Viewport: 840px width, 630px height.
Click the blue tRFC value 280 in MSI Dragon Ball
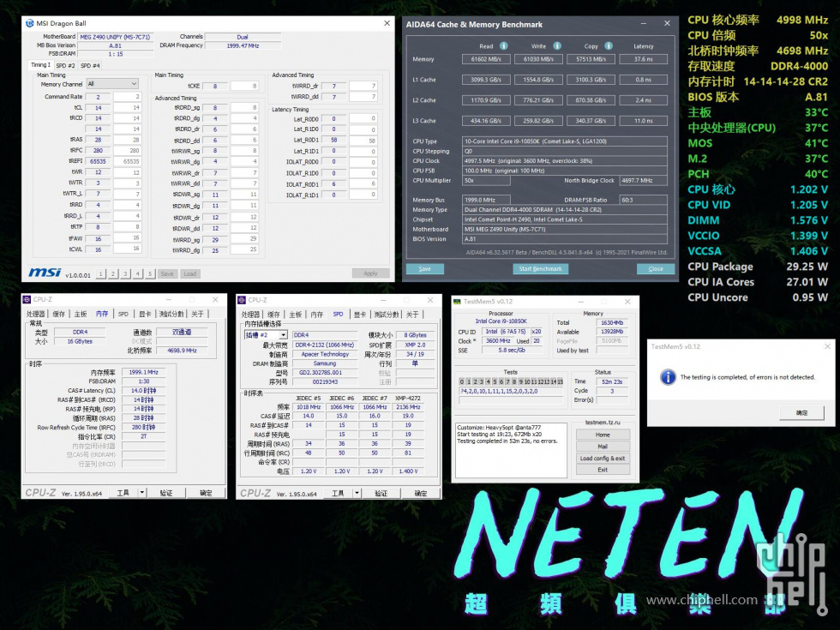[98, 151]
